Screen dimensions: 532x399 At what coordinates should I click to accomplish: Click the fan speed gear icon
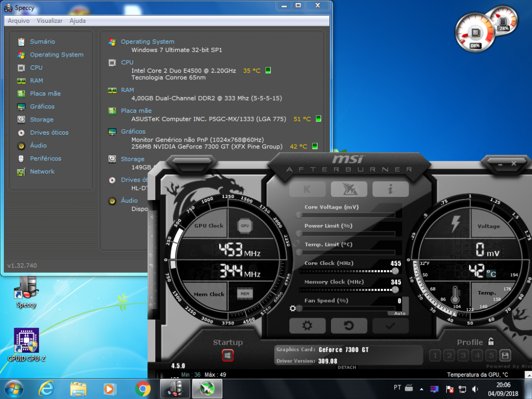click(x=292, y=309)
